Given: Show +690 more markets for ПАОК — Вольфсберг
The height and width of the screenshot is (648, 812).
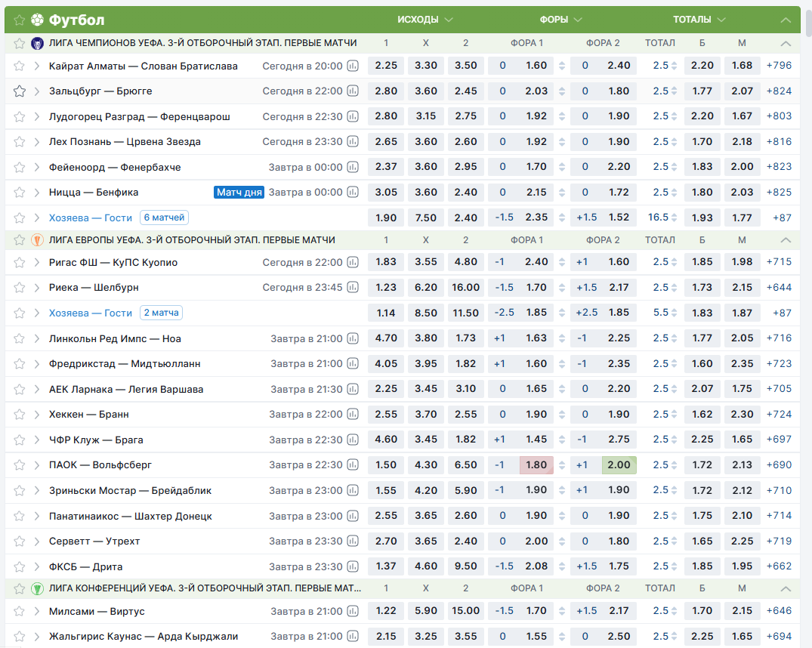Looking at the screenshot, I should 779,464.
